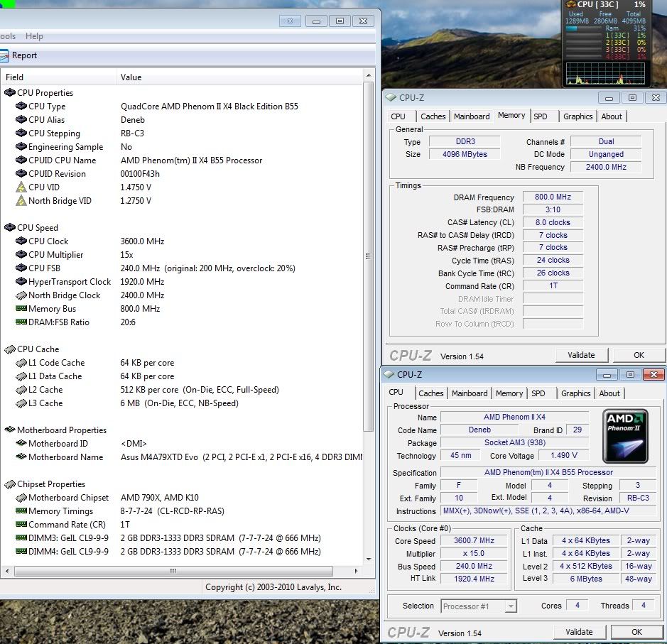Click the Field column header
The width and height of the screenshot is (667, 644).
58,77
